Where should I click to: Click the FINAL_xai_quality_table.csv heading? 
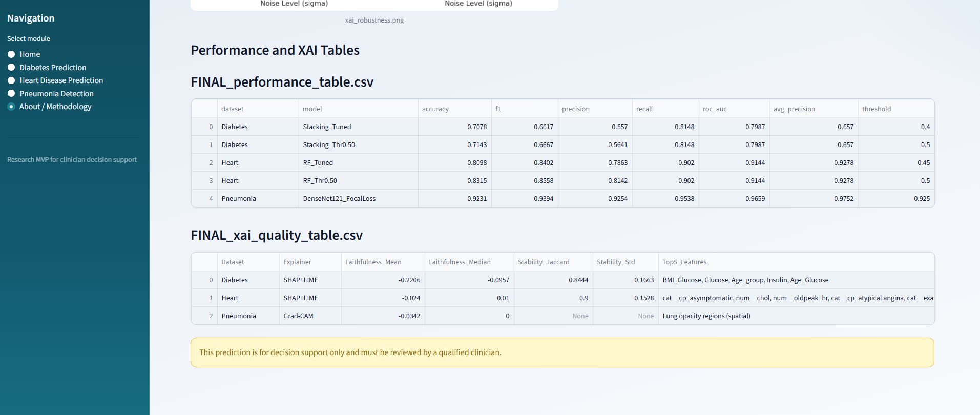277,235
